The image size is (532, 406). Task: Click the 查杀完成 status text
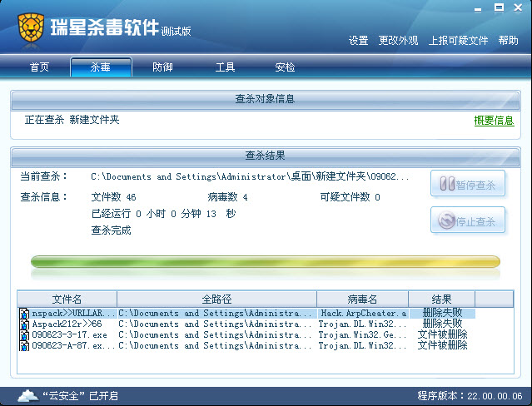pyautogui.click(x=111, y=230)
